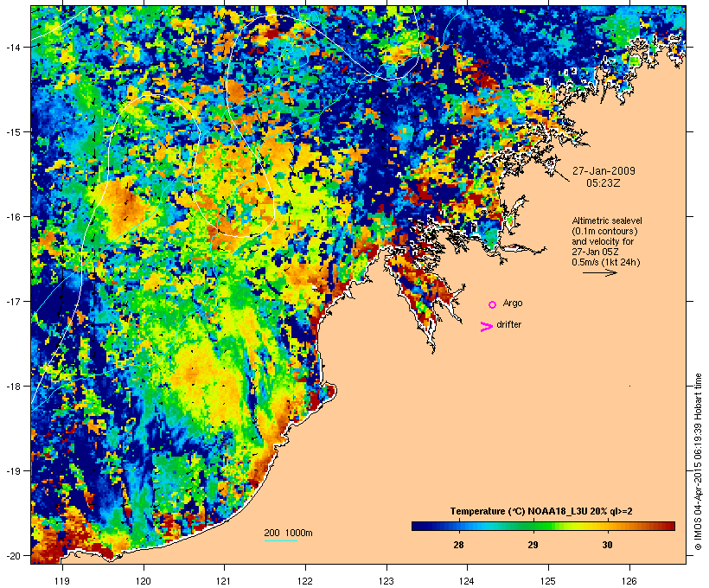
Task: Click the '28' colorbar tick label
Action: 458,545
